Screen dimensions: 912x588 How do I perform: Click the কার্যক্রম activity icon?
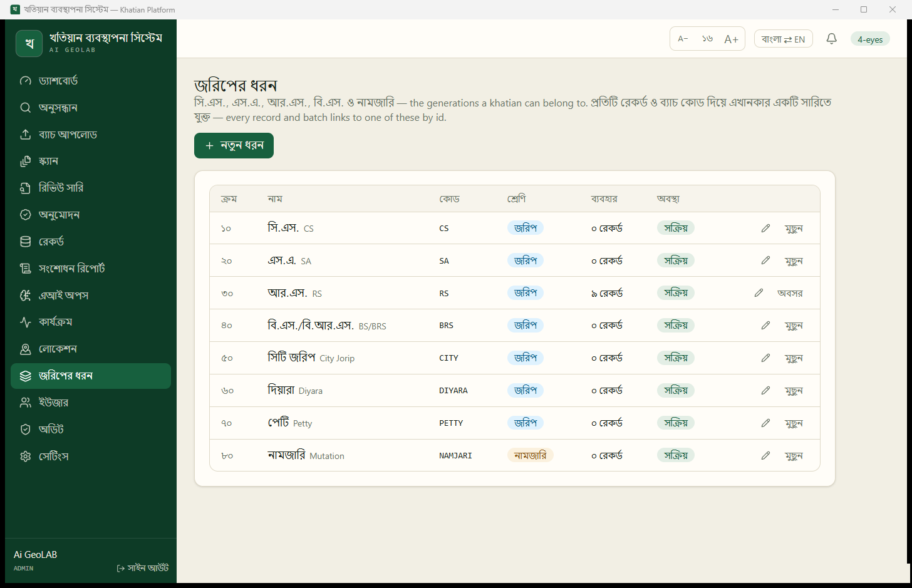25,322
